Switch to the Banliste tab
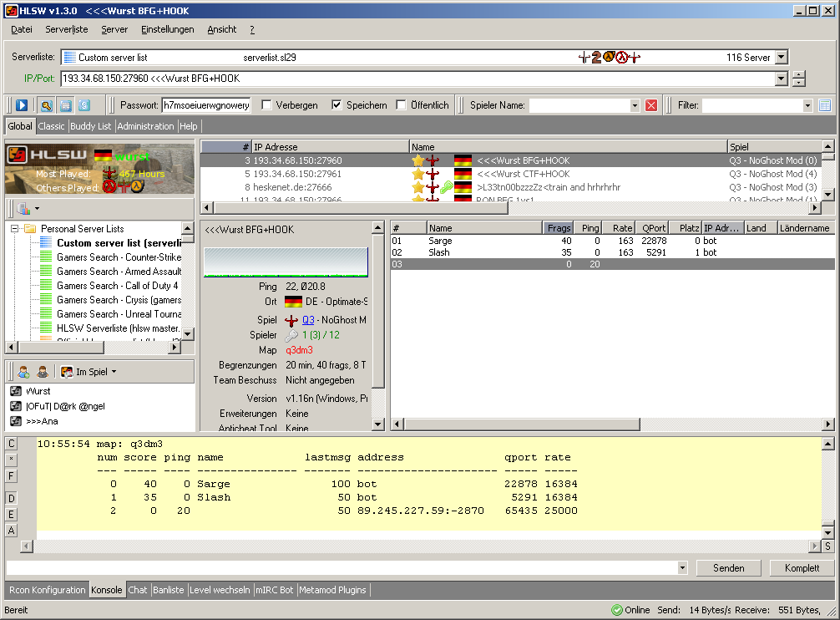840x620 pixels. click(168, 590)
